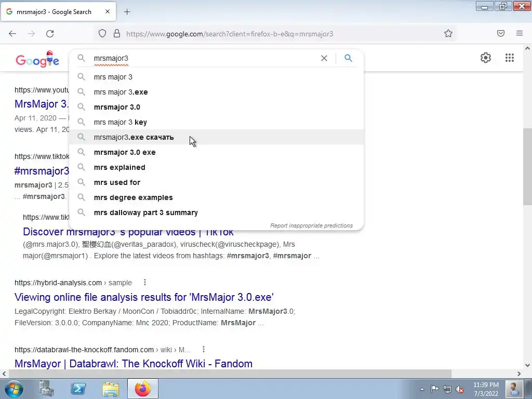Choose the "mrs used for" suggestion
Viewport: 532px width, 399px height.
(x=216, y=182)
